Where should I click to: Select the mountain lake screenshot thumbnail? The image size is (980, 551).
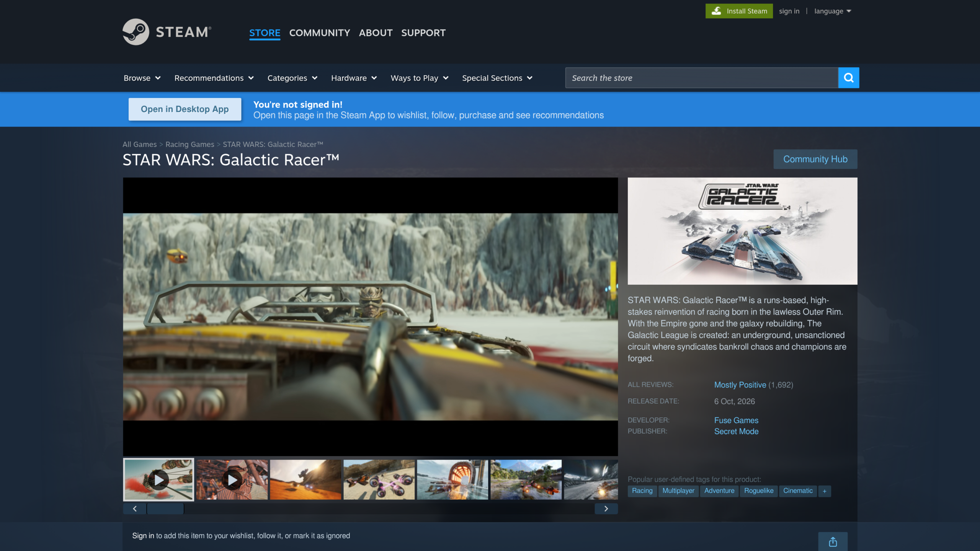pos(526,479)
